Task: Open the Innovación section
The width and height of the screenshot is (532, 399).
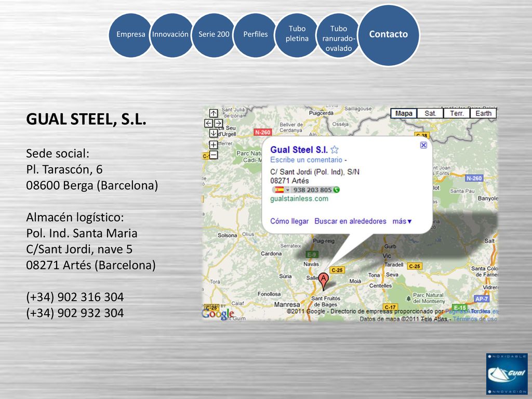Action: click(172, 35)
